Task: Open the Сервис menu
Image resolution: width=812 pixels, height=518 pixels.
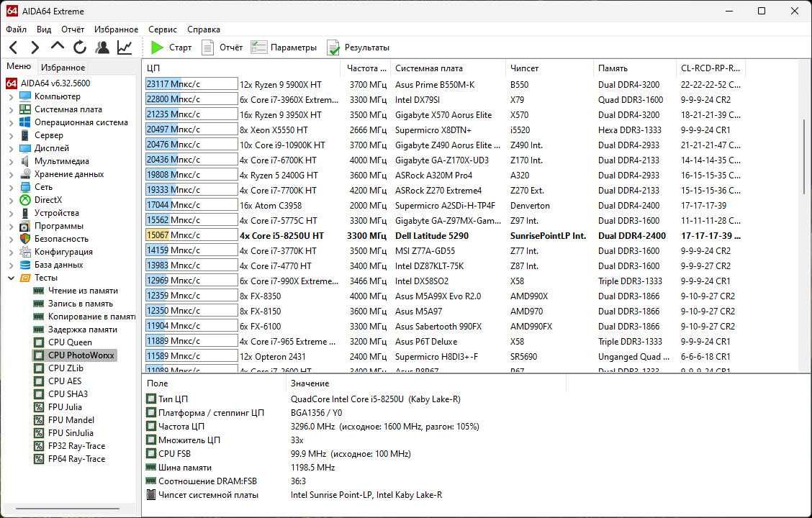Action: (x=162, y=29)
